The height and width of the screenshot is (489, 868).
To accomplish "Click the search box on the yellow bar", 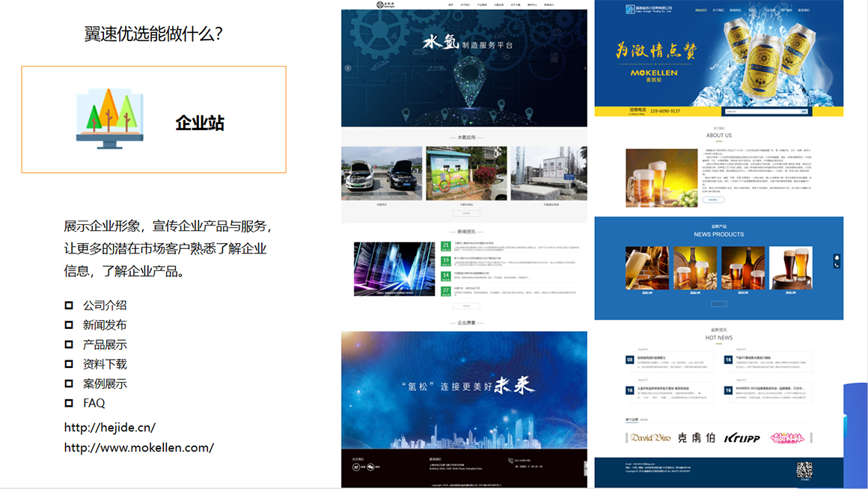I will click(x=760, y=111).
